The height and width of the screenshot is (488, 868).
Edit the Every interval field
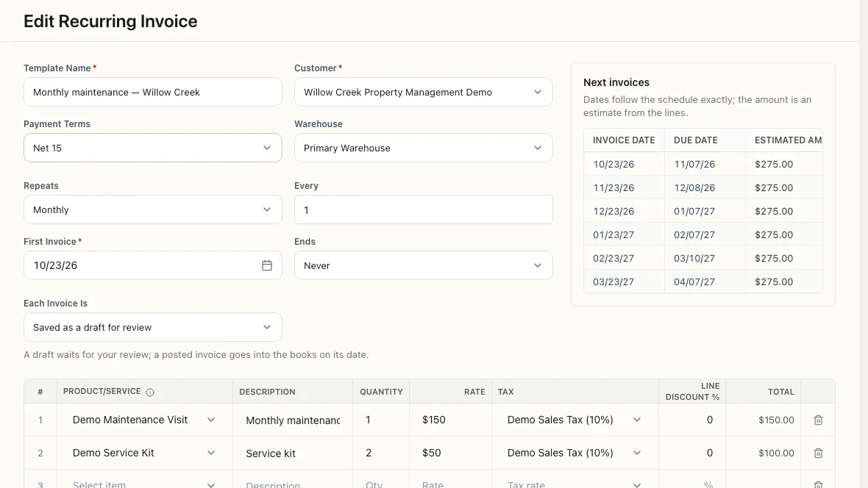click(x=424, y=209)
